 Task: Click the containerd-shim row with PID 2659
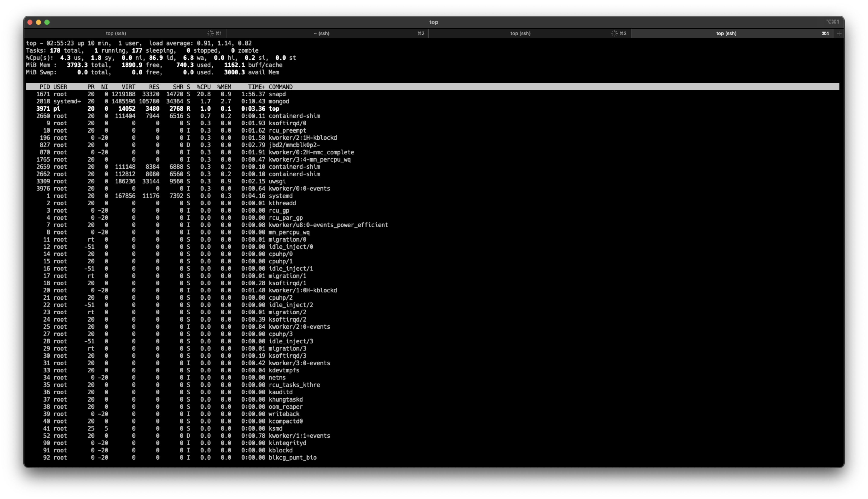coord(433,167)
